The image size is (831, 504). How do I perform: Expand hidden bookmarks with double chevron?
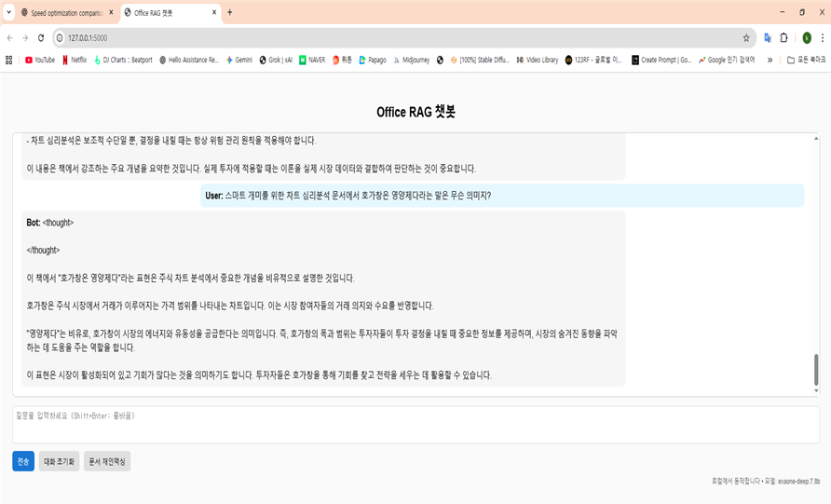point(770,60)
